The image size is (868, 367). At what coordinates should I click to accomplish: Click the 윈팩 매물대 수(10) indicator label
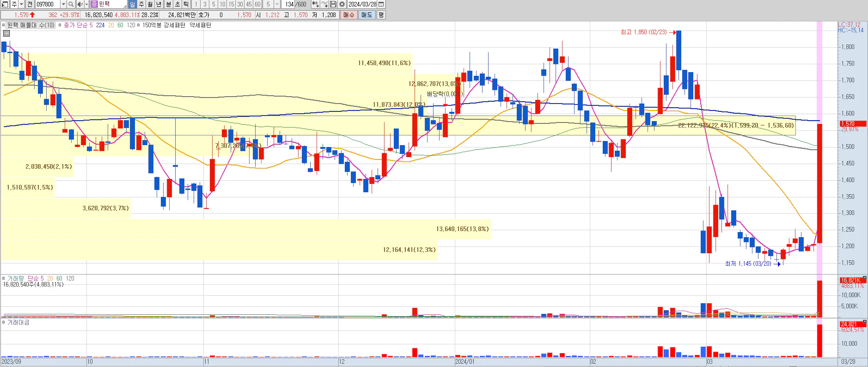click(31, 25)
